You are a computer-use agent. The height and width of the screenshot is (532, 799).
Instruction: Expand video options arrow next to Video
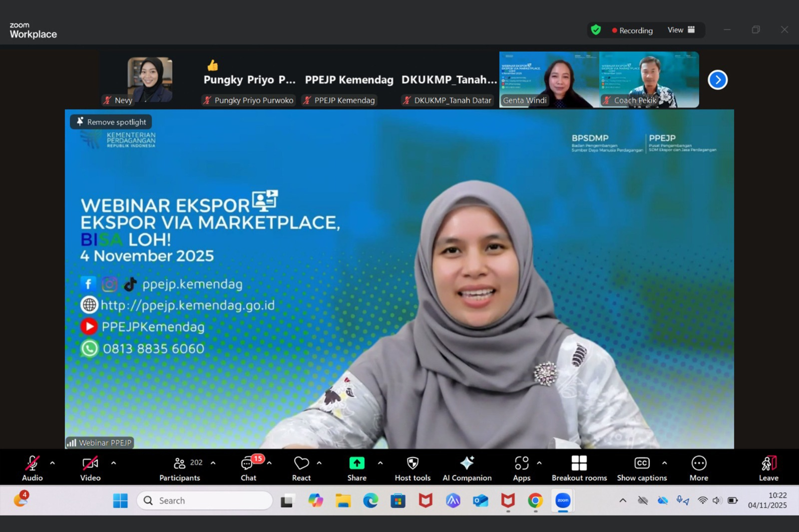113,463
